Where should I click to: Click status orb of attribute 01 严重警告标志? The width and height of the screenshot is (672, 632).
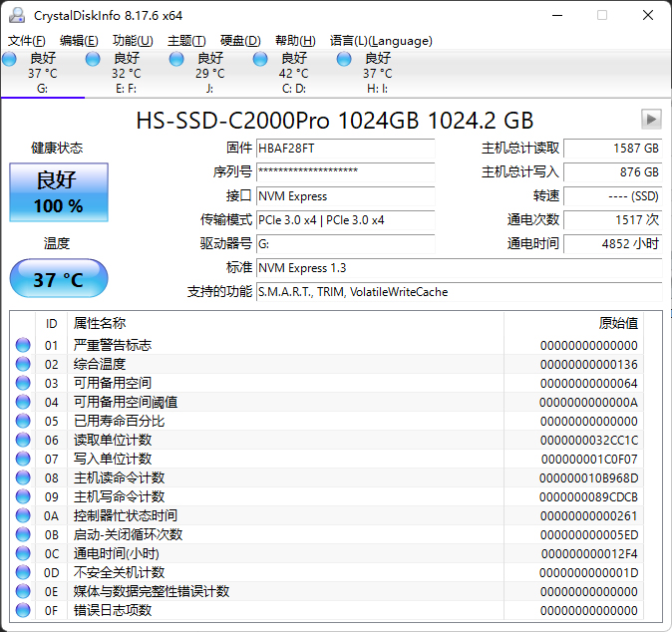tap(23, 345)
